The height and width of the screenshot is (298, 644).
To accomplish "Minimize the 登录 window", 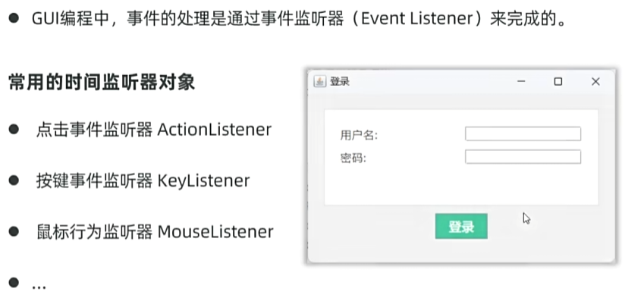I will [521, 81].
